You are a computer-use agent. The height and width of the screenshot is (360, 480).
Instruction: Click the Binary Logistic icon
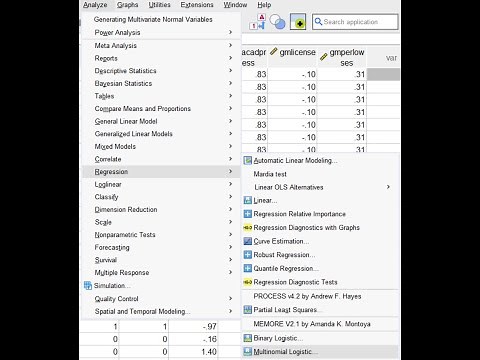click(x=247, y=338)
